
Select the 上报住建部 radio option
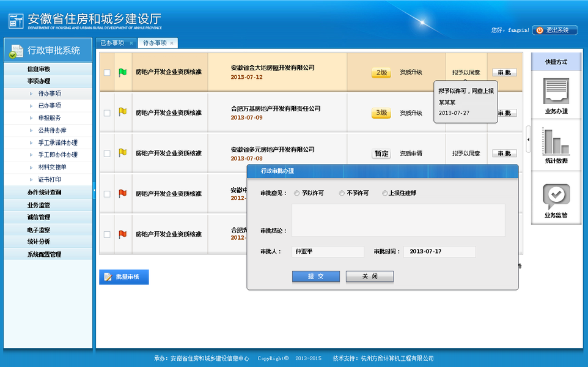click(x=384, y=193)
